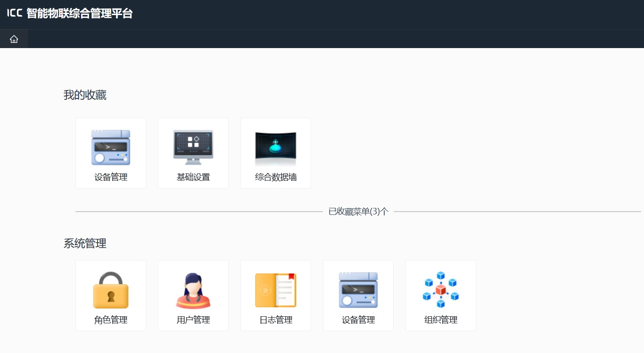Click the ICC 智能物联综合管理平台 title
This screenshot has width=644, height=353.
[70, 13]
